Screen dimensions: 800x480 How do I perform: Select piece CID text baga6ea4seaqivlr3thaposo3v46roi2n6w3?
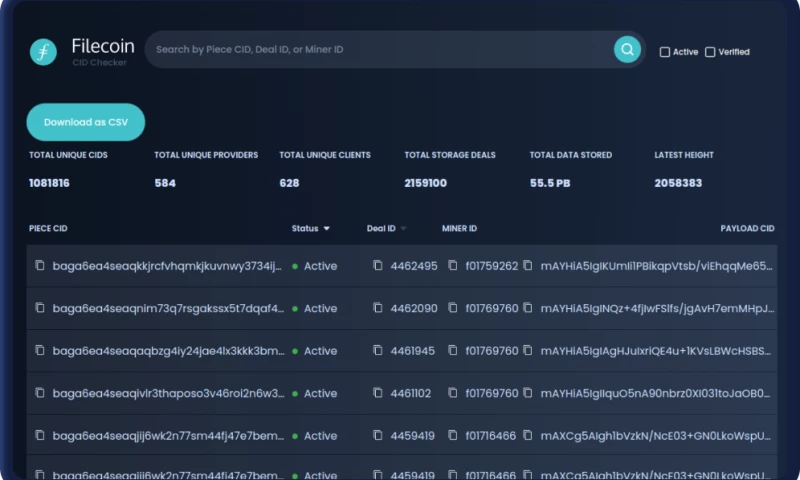point(168,393)
